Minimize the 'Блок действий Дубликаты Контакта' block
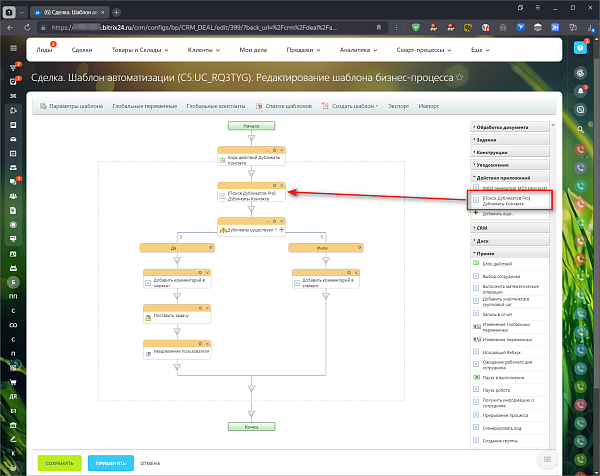The image size is (600, 476). 267,150
